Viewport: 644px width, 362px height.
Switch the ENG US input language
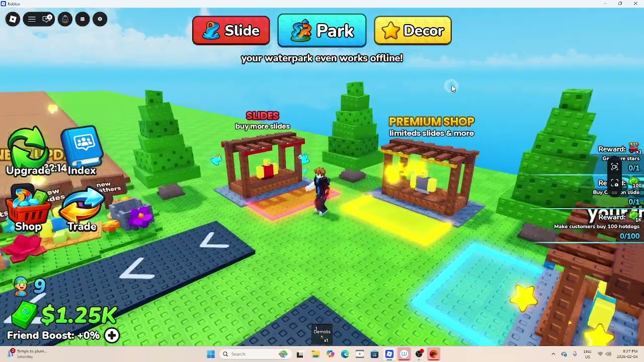587,354
